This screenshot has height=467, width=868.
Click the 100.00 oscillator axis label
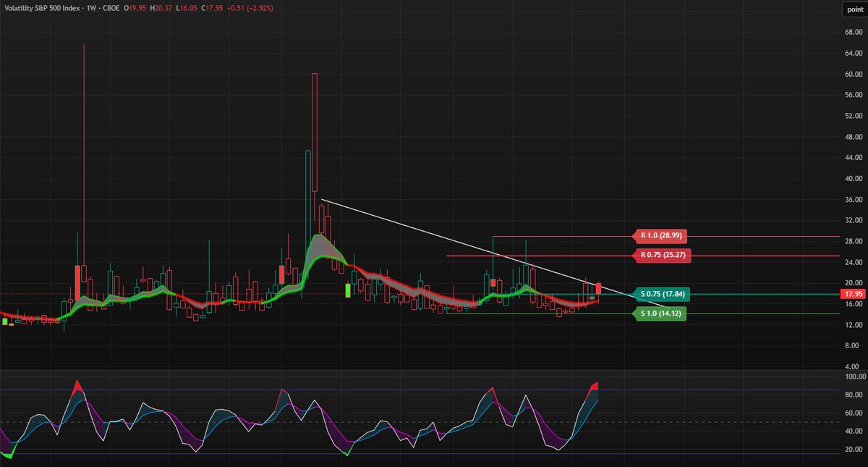click(x=854, y=376)
